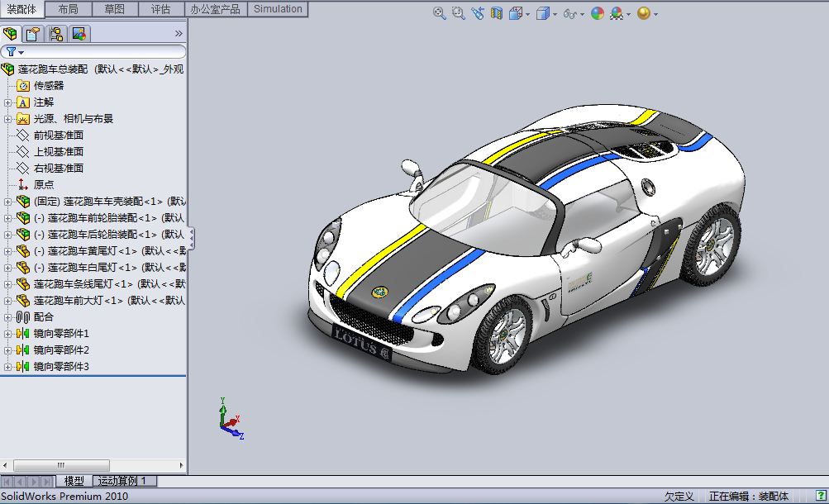Click the View Settings gold sphere icon
Screen dimensions: 829x504
tap(643, 14)
